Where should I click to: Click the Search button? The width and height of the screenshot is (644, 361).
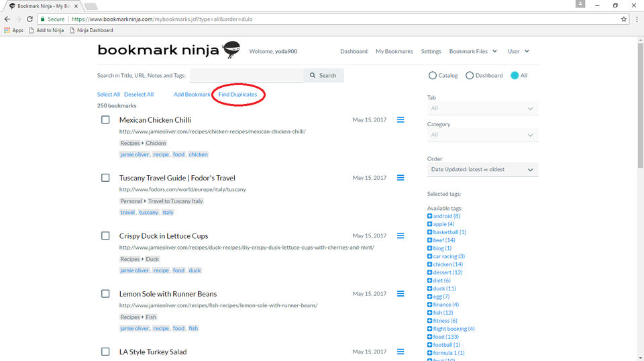click(x=323, y=76)
